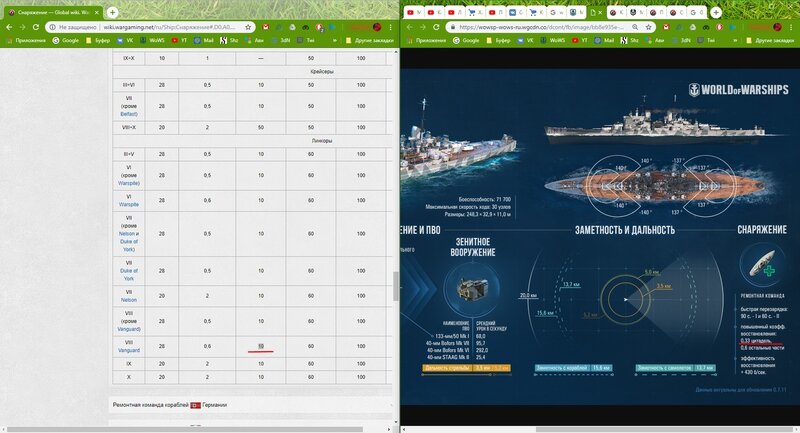Go back in the right browser window
This screenshot has width=800, height=433.
tap(409, 27)
